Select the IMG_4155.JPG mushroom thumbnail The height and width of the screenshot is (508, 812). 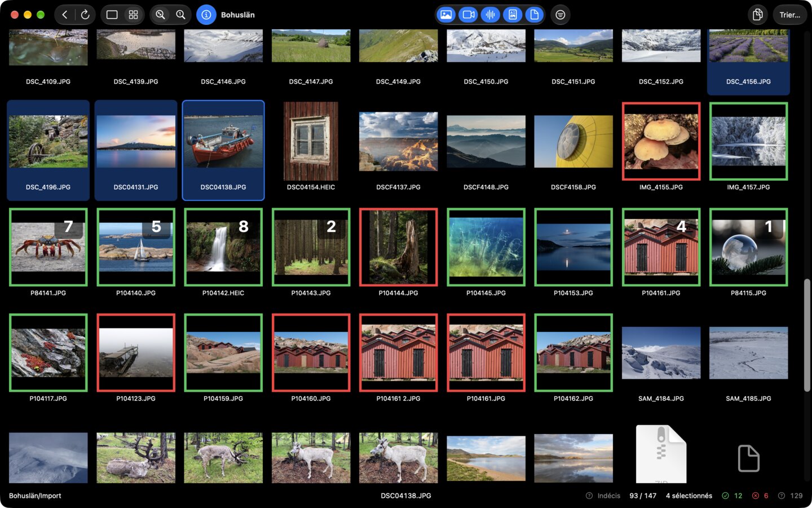(661, 141)
